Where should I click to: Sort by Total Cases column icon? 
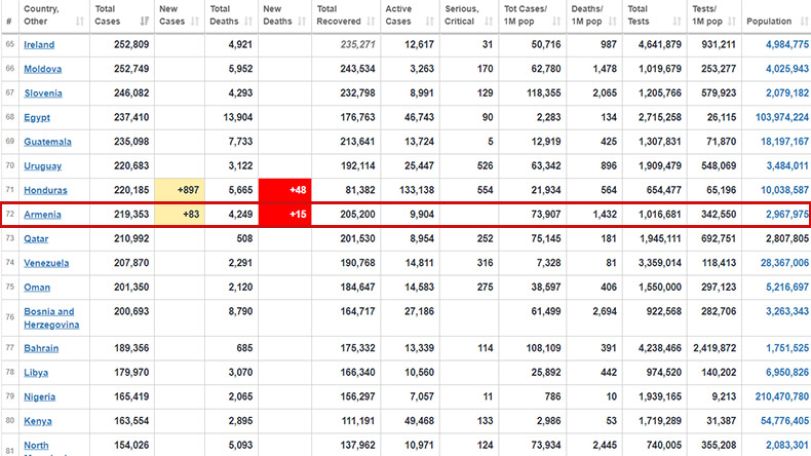click(144, 21)
